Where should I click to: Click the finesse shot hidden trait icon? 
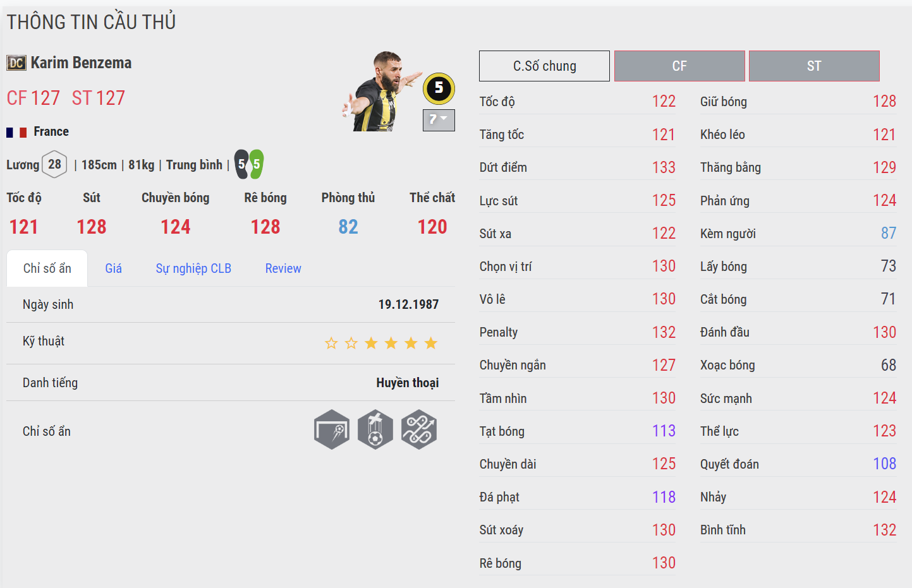[332, 429]
